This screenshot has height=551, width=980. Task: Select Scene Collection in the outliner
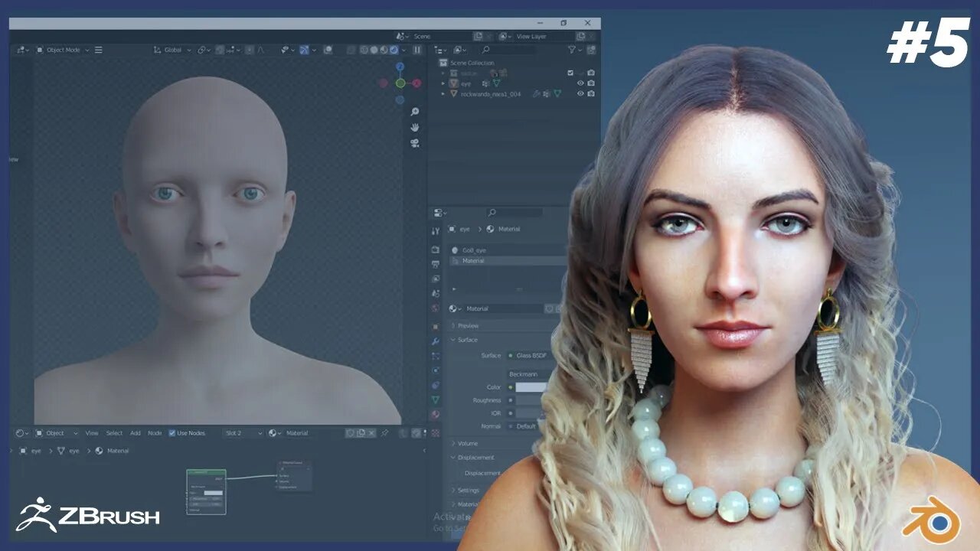(472, 63)
